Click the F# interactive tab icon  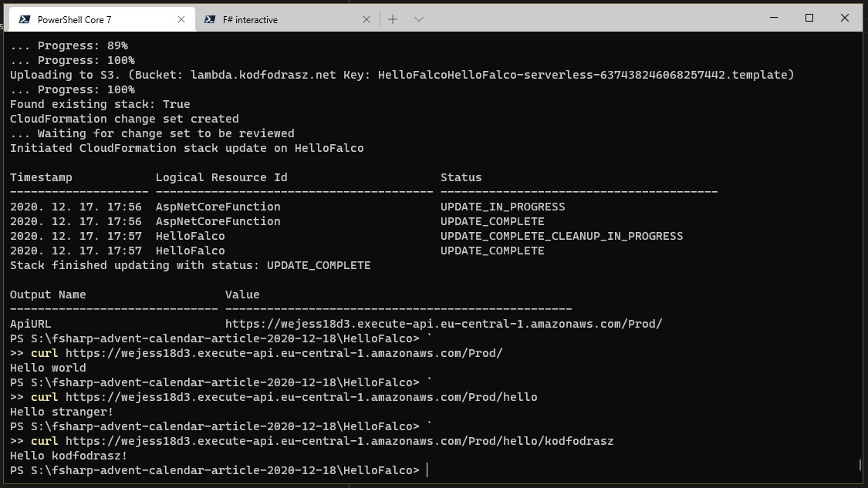point(210,19)
